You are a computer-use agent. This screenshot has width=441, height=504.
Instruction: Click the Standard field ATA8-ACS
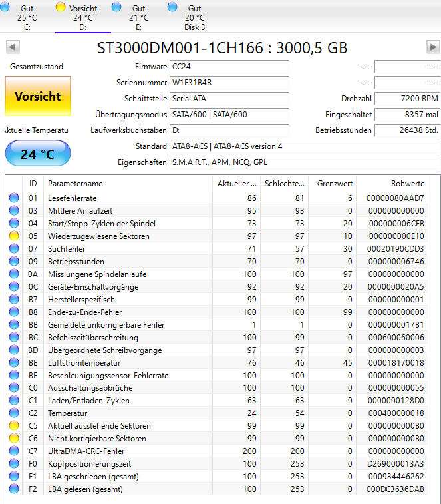305,146
